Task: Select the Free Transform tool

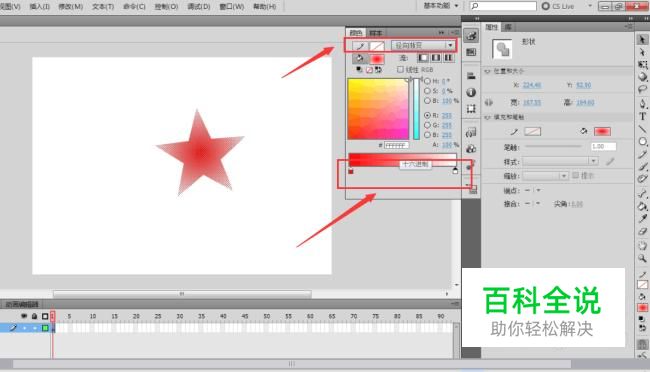Action: pyautogui.click(x=642, y=65)
